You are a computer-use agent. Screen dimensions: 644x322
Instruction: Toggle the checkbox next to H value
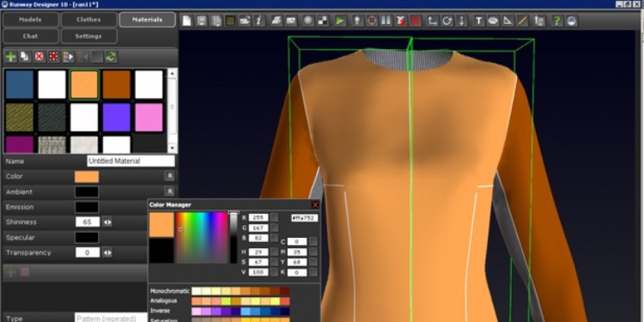point(275,252)
